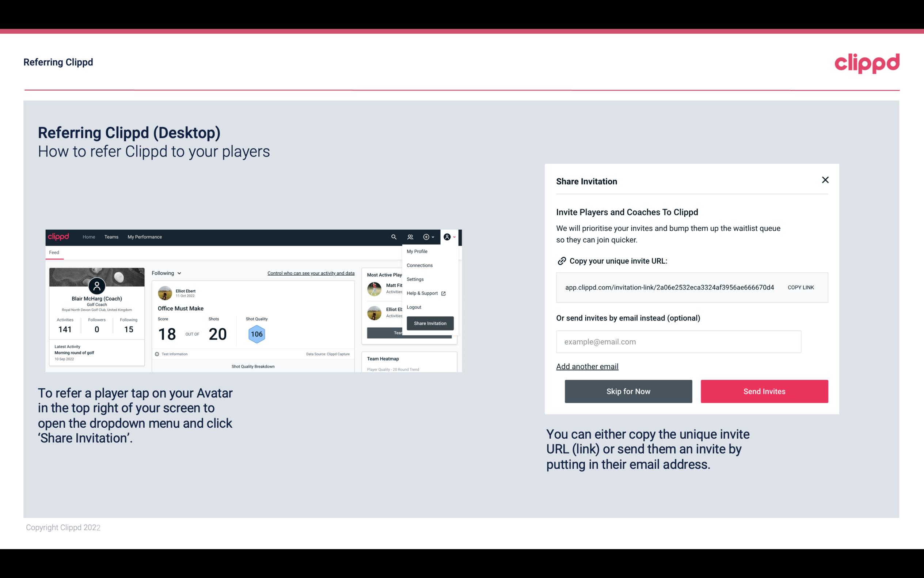Click the search icon in navigation bar
Viewport: 924px width, 578px height.
(x=392, y=237)
